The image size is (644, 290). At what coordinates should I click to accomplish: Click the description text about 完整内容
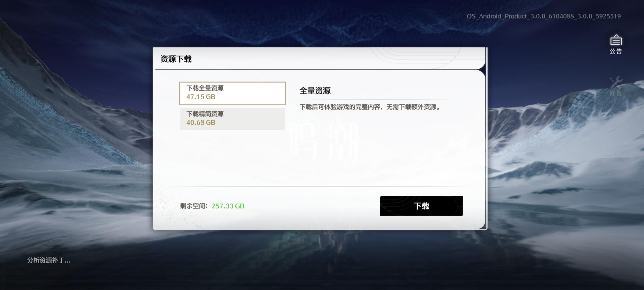(x=370, y=107)
